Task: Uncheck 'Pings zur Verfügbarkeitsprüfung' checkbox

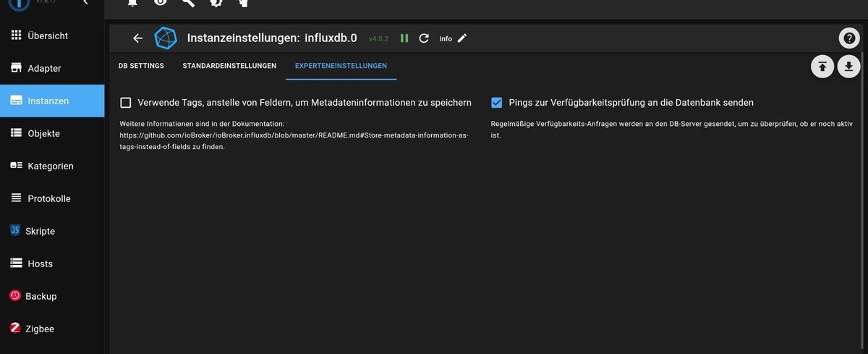Action: point(496,103)
